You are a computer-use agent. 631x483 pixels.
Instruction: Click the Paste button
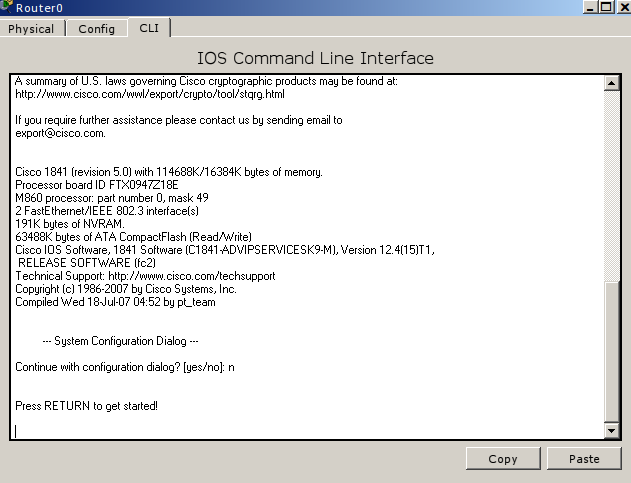(x=584, y=458)
